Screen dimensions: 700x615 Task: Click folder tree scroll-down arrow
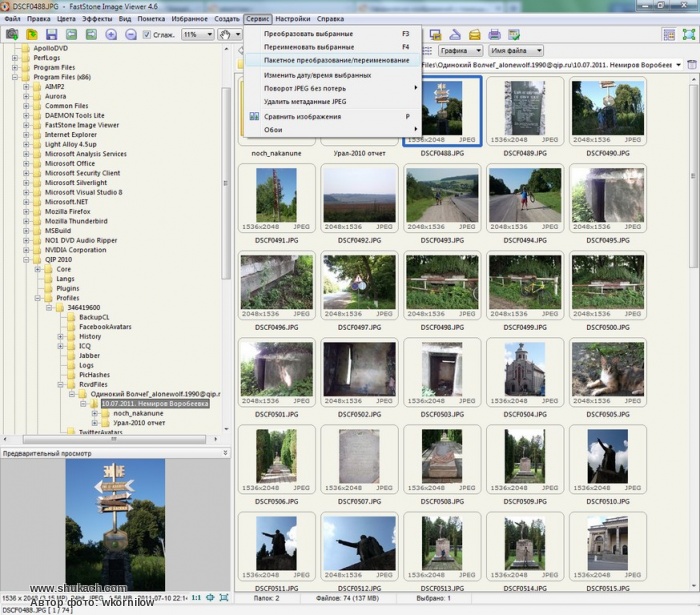[x=226, y=429]
